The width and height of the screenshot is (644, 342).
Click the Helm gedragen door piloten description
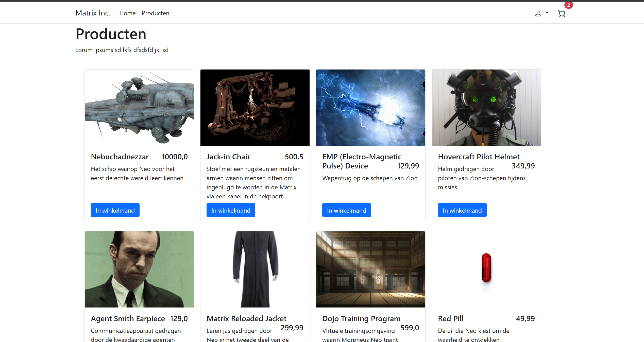tap(482, 178)
